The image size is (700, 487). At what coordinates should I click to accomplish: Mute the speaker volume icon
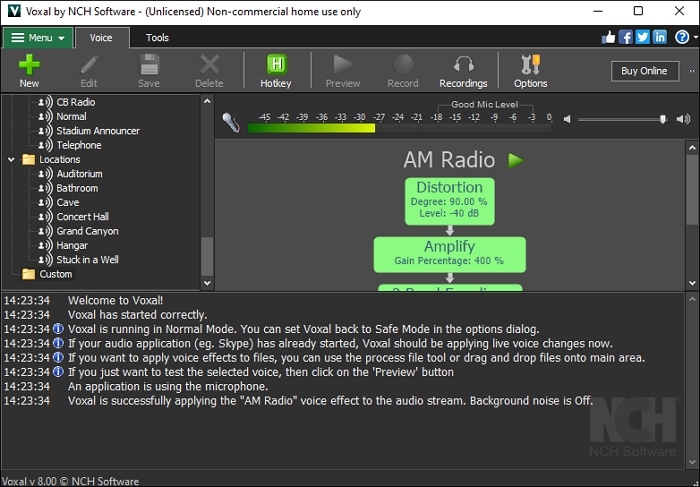pos(567,119)
